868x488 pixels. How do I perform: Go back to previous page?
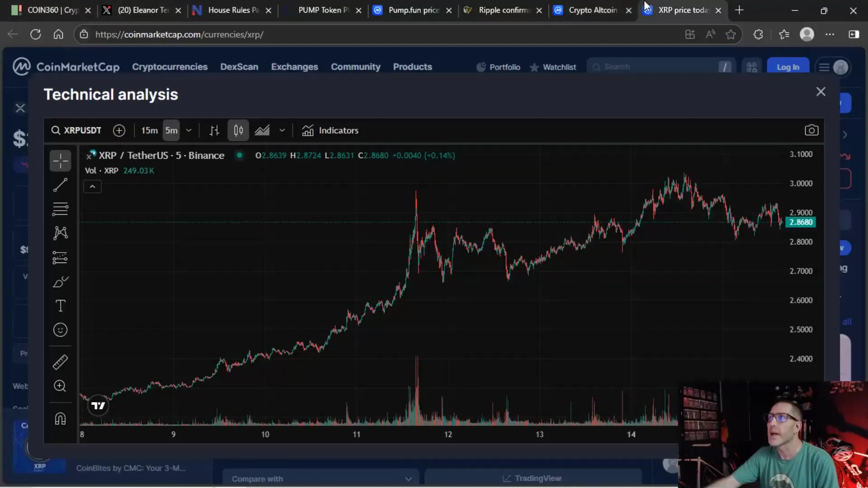click(x=13, y=34)
